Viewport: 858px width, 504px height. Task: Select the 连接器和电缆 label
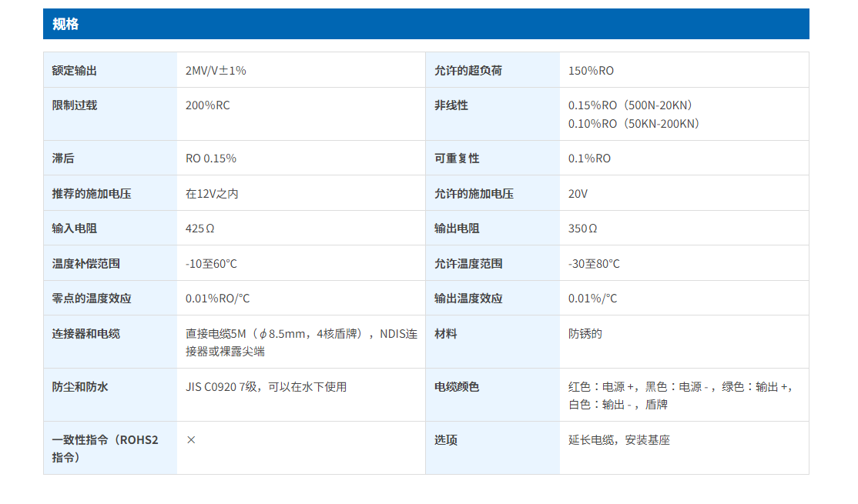coord(86,333)
